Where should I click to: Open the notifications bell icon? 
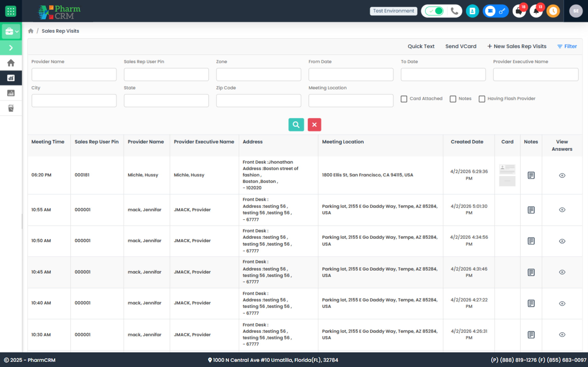(x=536, y=11)
